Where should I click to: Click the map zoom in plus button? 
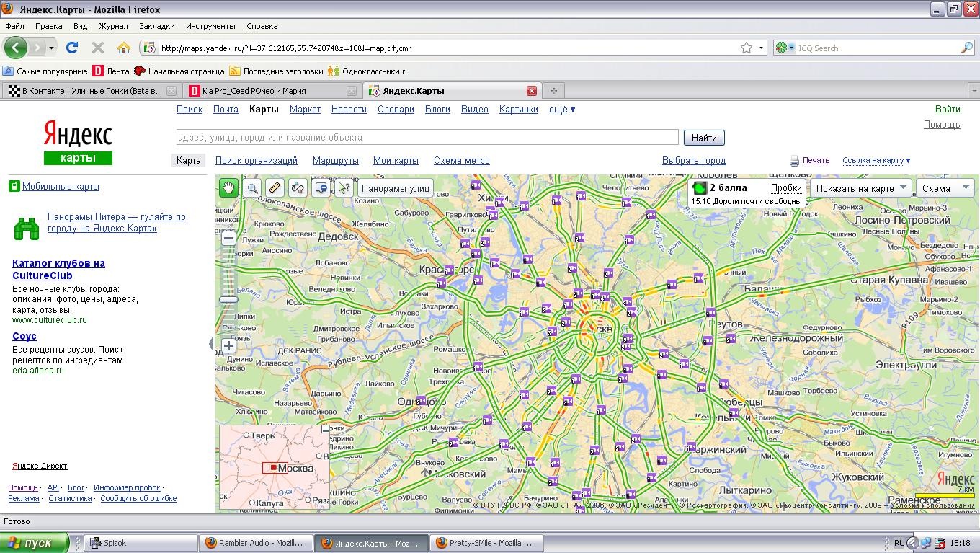point(228,345)
